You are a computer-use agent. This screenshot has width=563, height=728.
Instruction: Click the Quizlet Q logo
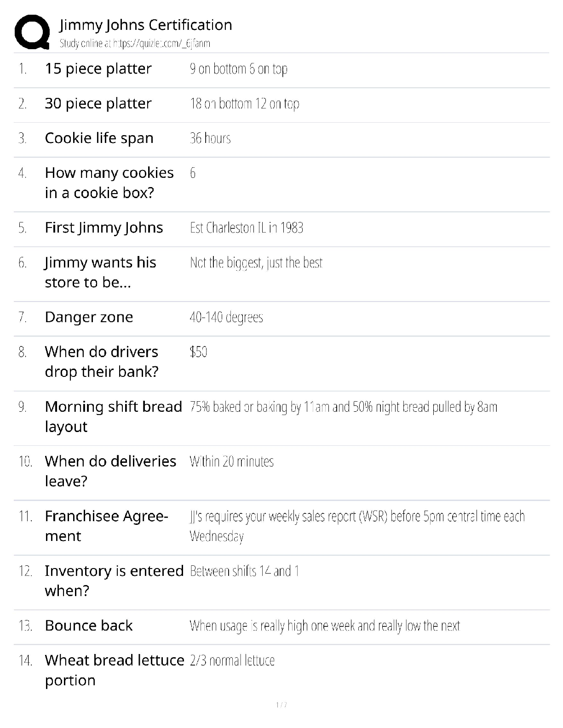[x=32, y=32]
